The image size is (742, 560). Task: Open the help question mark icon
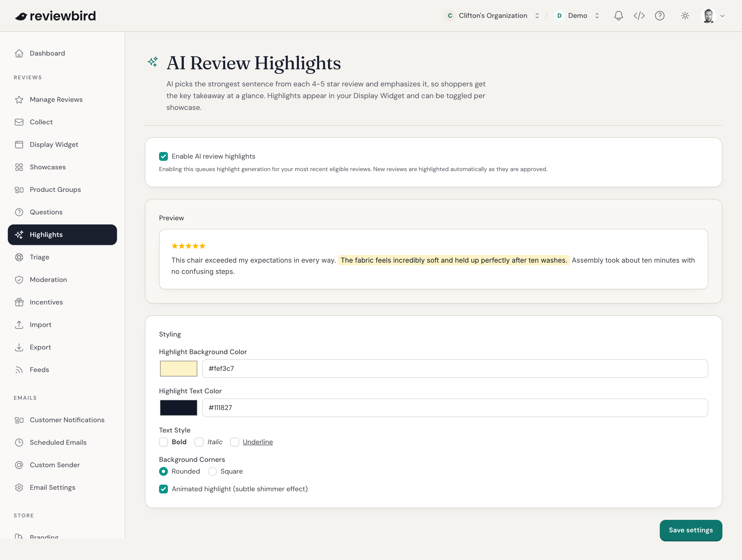pos(660,16)
